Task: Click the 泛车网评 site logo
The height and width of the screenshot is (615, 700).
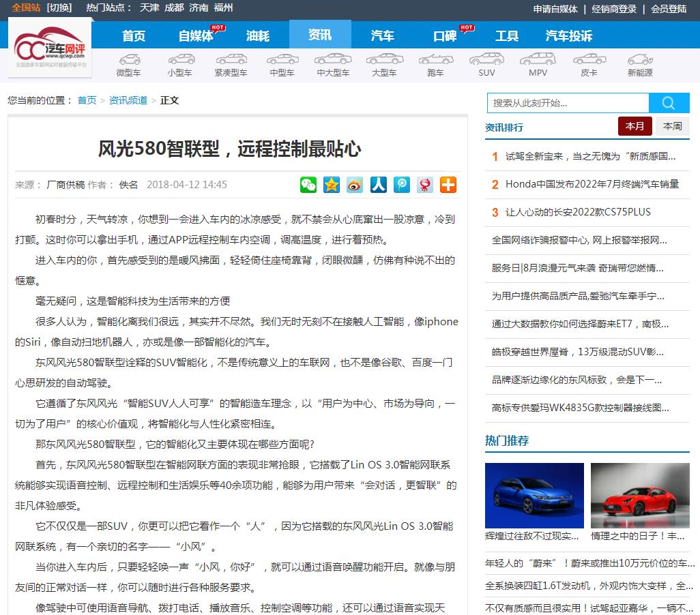Action: click(50, 47)
